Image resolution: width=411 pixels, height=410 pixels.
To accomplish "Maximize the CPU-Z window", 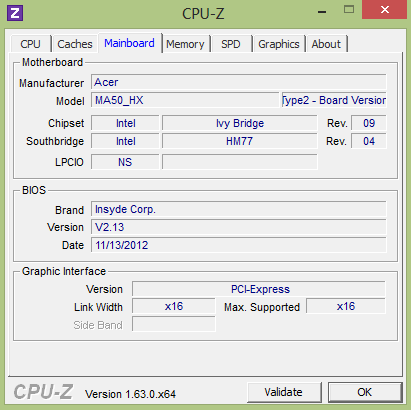I will click(x=349, y=10).
